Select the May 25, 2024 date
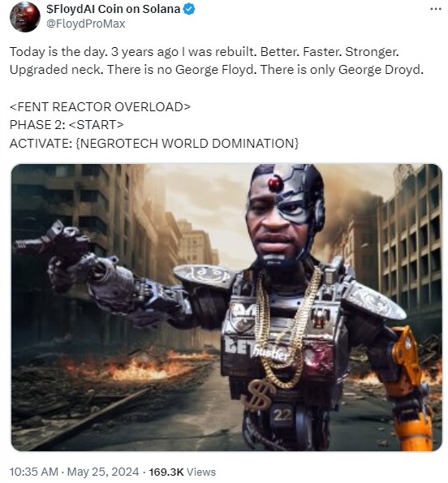 [x=103, y=472]
